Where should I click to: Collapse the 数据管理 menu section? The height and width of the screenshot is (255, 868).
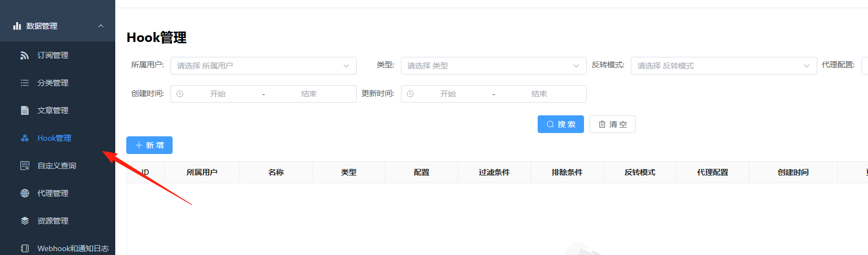(x=101, y=26)
